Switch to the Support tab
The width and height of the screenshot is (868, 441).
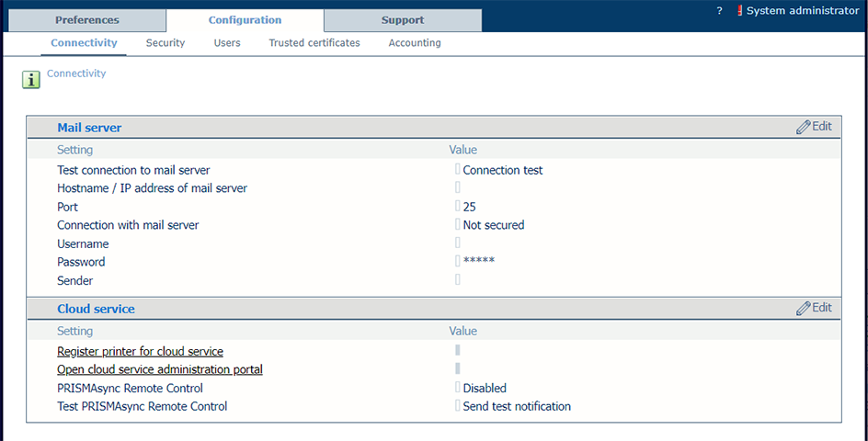click(403, 20)
